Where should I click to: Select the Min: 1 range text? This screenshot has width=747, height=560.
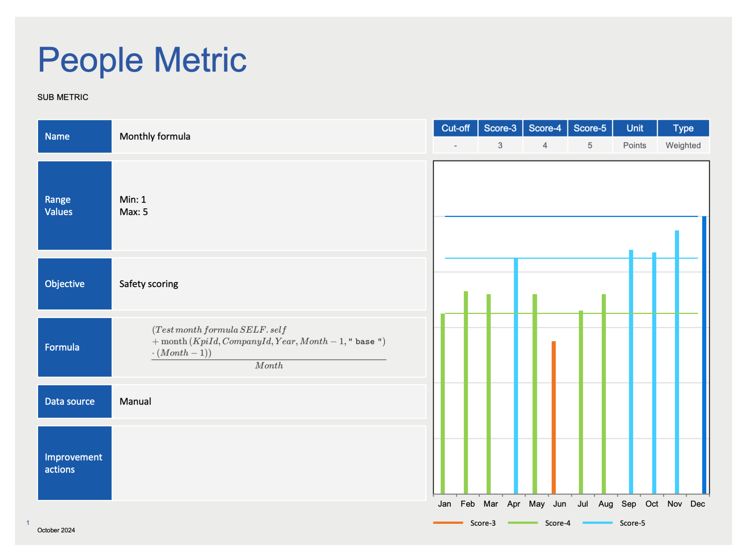pos(133,199)
